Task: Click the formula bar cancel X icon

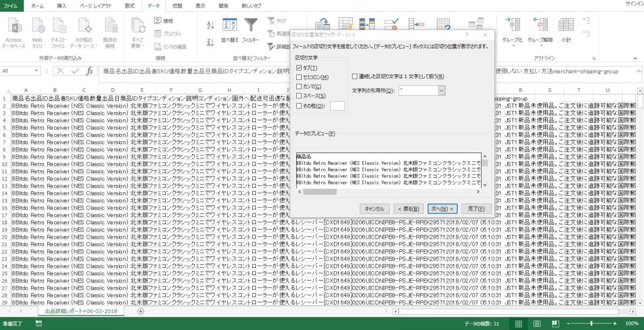Action: (x=60, y=71)
